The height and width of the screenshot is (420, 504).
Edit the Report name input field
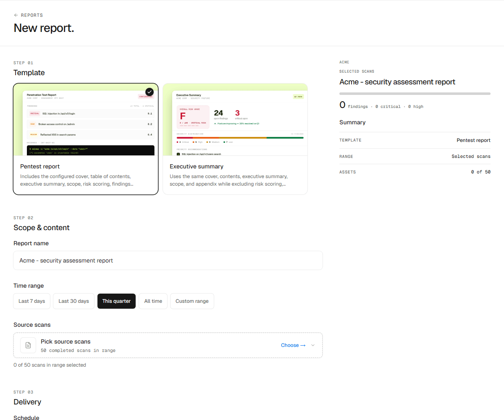pyautogui.click(x=168, y=260)
